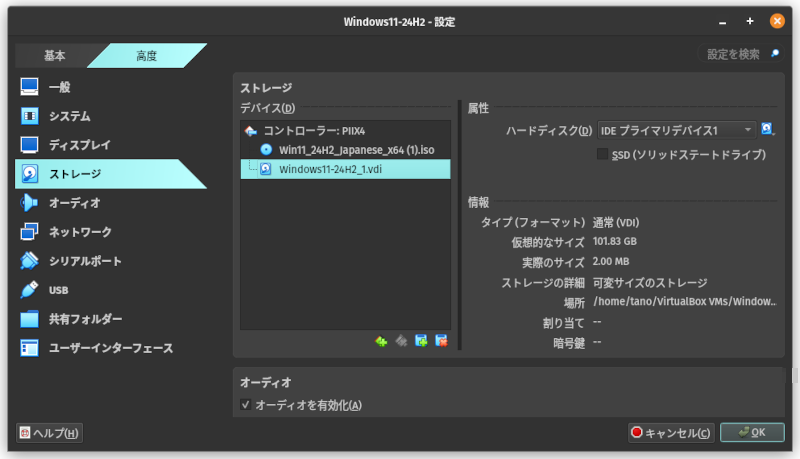
Task: Click the add controller icon
Action: coord(381,341)
